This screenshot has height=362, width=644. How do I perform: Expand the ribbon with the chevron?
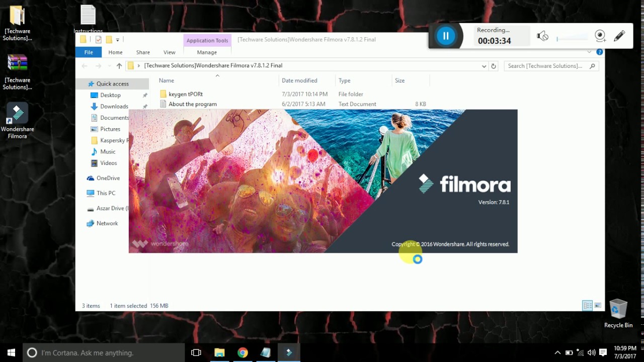coord(589,52)
